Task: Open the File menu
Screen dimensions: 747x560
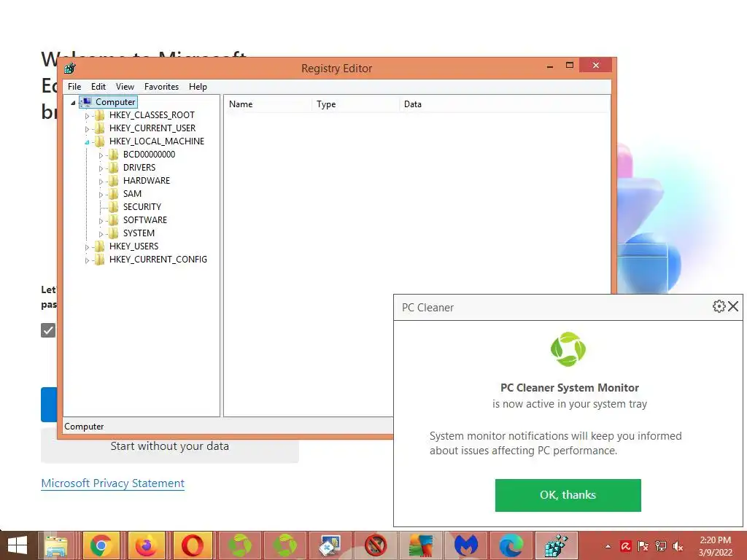Action: [x=74, y=87]
